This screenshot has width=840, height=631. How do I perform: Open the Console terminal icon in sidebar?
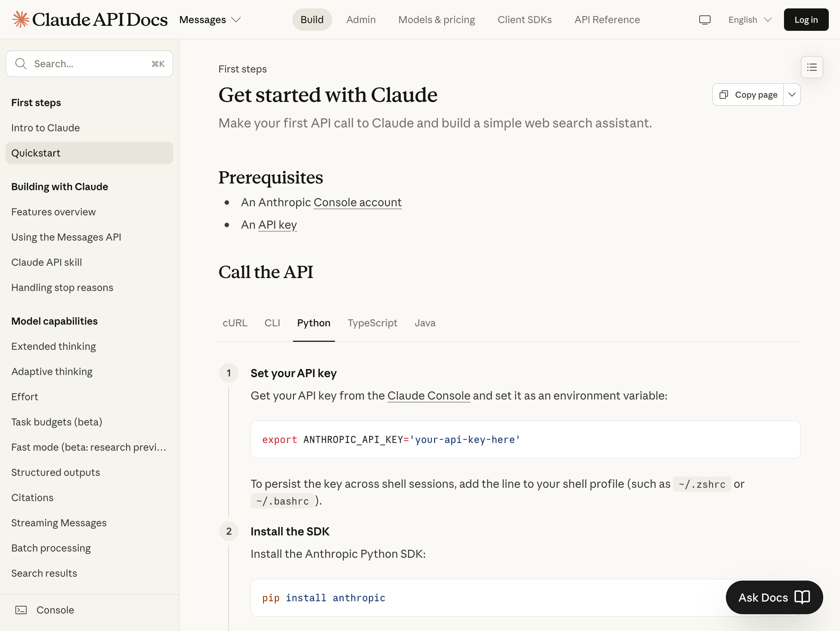(21, 610)
